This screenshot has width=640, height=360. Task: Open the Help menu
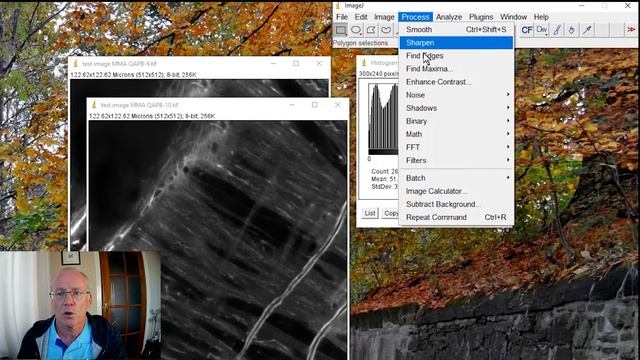point(541,17)
